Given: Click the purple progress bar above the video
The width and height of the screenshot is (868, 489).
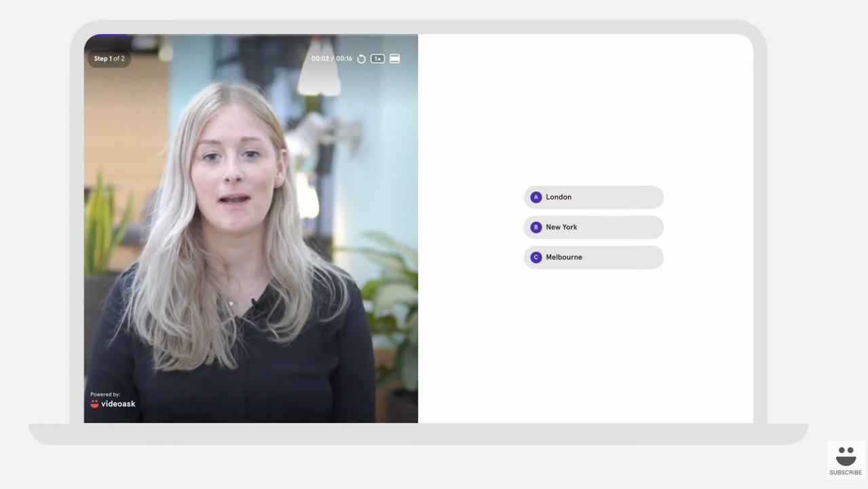Looking at the screenshot, I should point(107,35).
